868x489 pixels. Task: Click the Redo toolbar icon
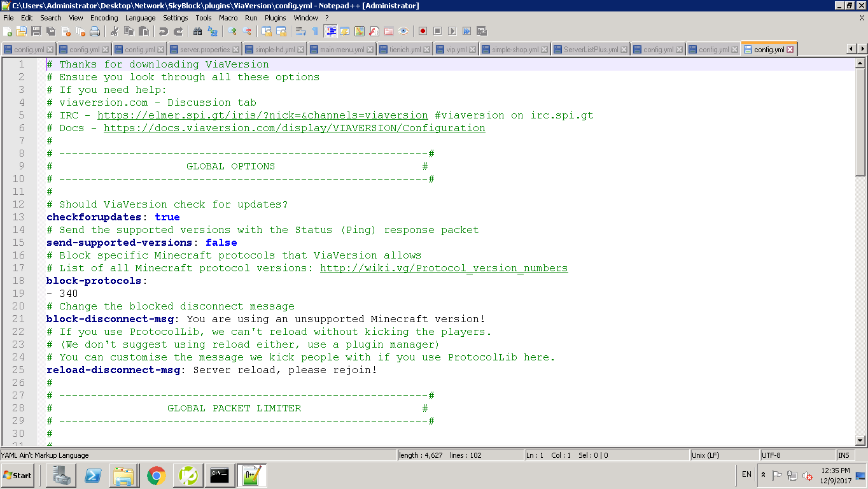[x=178, y=31]
